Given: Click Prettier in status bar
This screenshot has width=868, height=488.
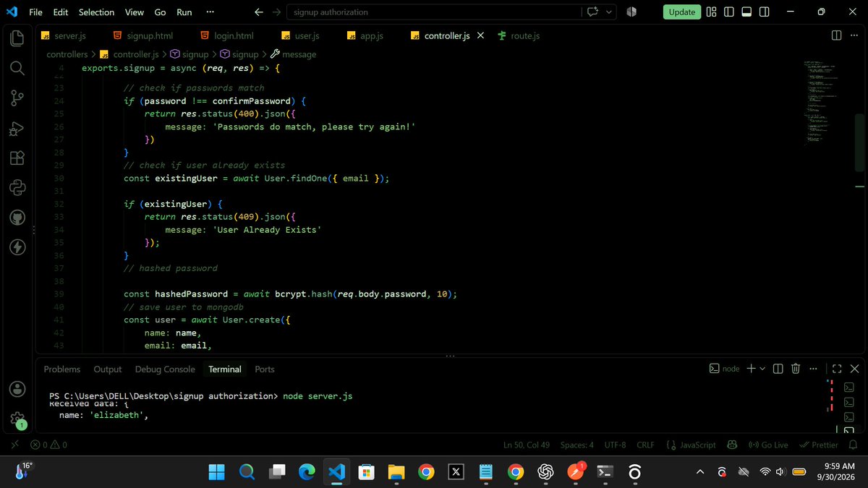Looking at the screenshot, I should click(x=819, y=445).
